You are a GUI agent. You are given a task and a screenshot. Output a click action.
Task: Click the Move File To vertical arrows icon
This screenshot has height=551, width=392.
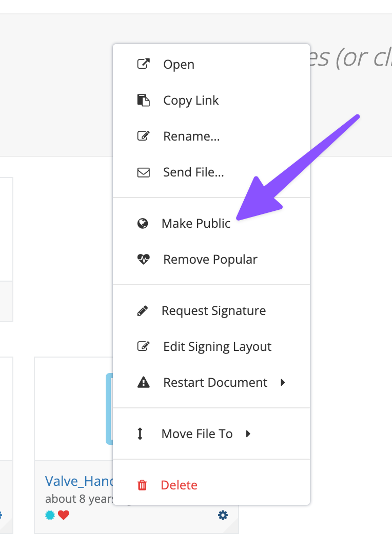click(140, 434)
